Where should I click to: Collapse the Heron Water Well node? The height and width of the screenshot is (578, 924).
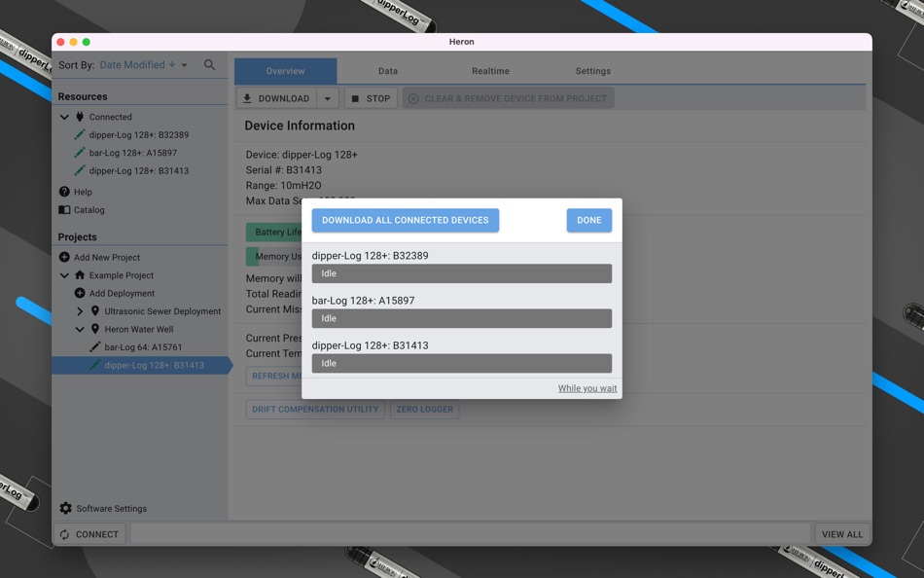point(80,329)
